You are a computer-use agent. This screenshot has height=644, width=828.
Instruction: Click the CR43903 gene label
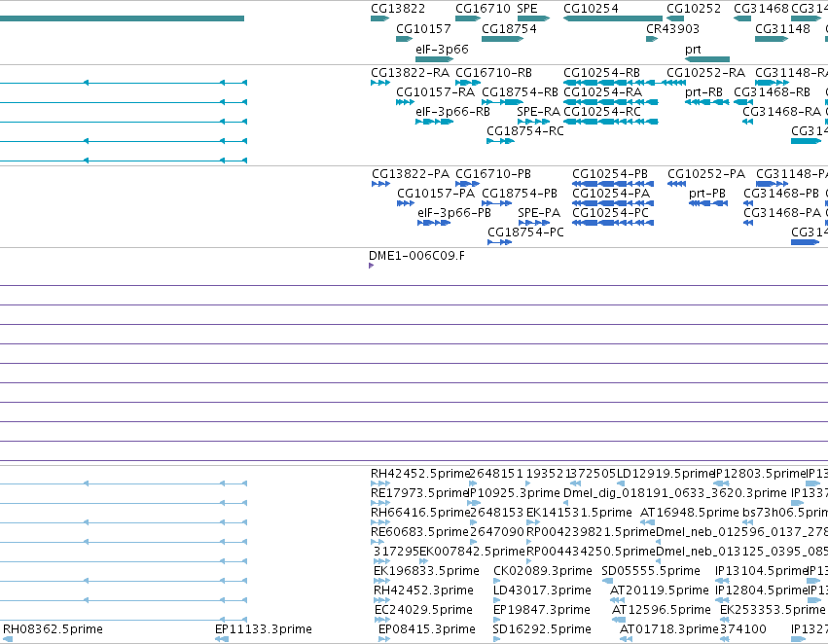click(x=672, y=28)
